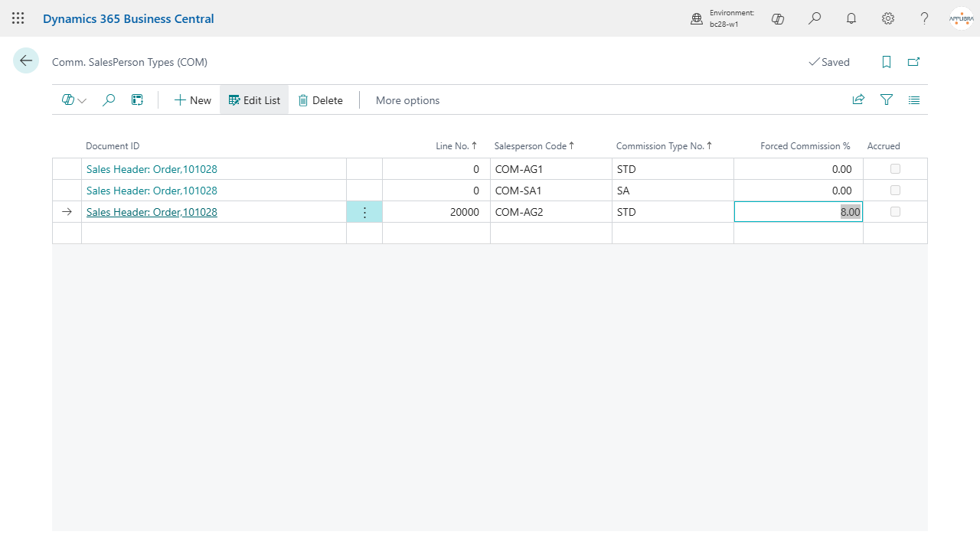980x551 pixels.
Task: Click the analyze view icon
Action: (137, 100)
